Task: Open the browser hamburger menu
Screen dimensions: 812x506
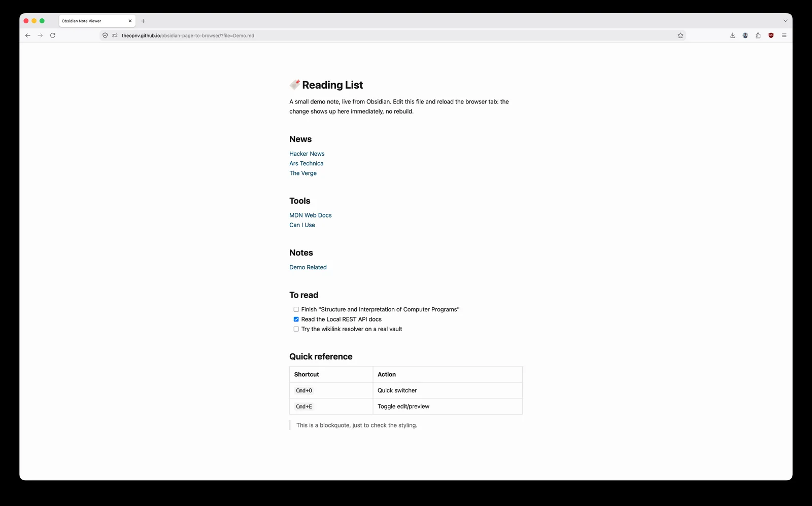Action: (784, 35)
